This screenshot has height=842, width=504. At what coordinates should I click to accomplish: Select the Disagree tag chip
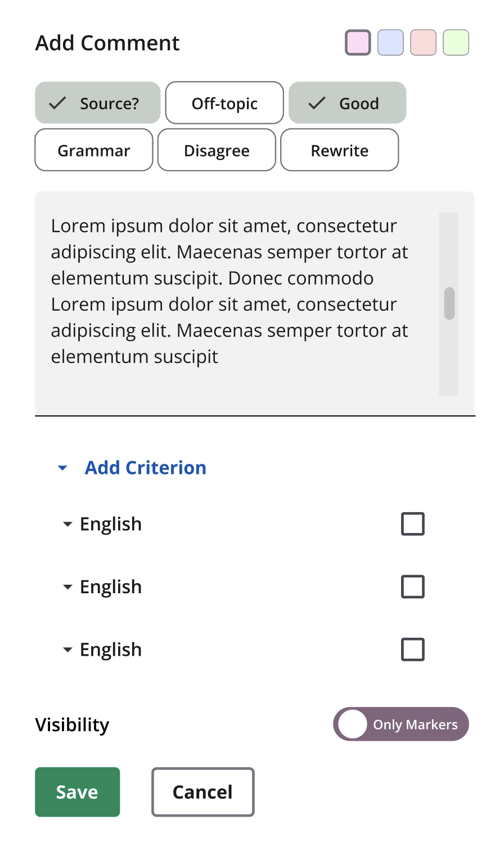pyautogui.click(x=217, y=150)
